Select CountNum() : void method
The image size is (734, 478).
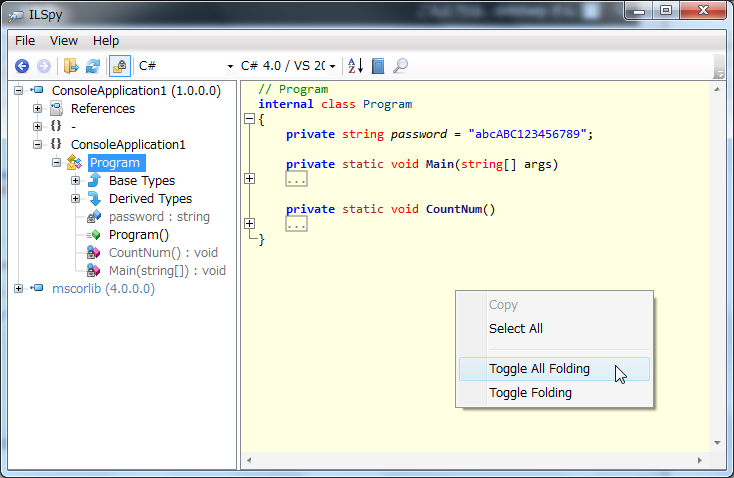point(163,253)
